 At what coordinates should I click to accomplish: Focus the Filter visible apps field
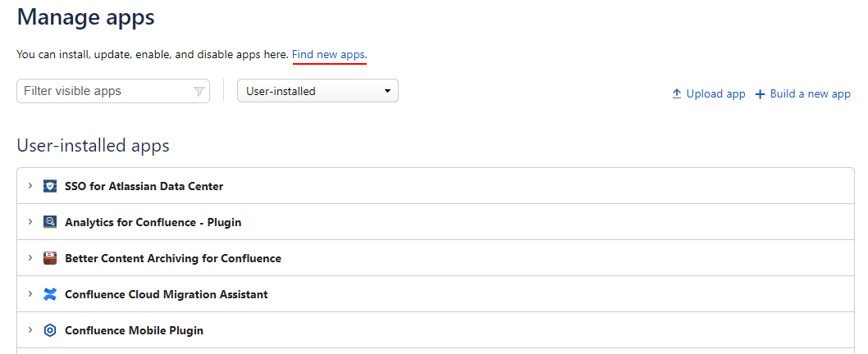point(113,91)
